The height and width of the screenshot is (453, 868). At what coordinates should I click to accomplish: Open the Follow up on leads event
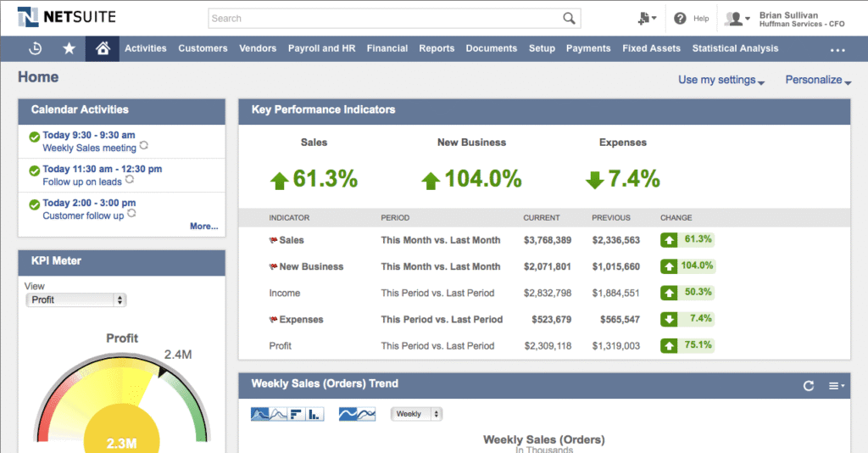82,182
